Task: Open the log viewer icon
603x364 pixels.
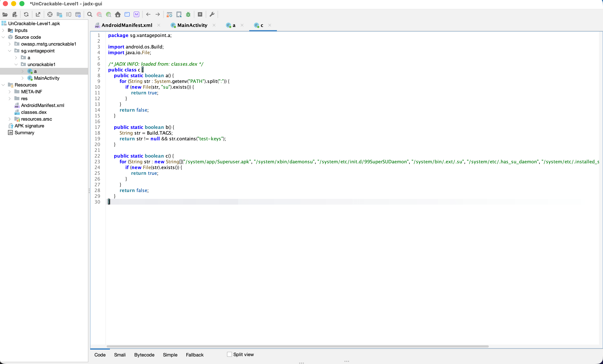Action: (x=200, y=14)
